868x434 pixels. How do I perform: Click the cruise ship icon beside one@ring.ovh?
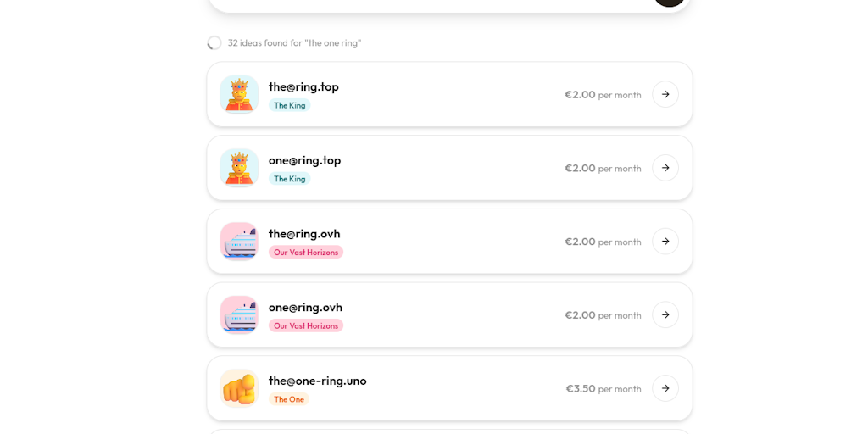(239, 314)
